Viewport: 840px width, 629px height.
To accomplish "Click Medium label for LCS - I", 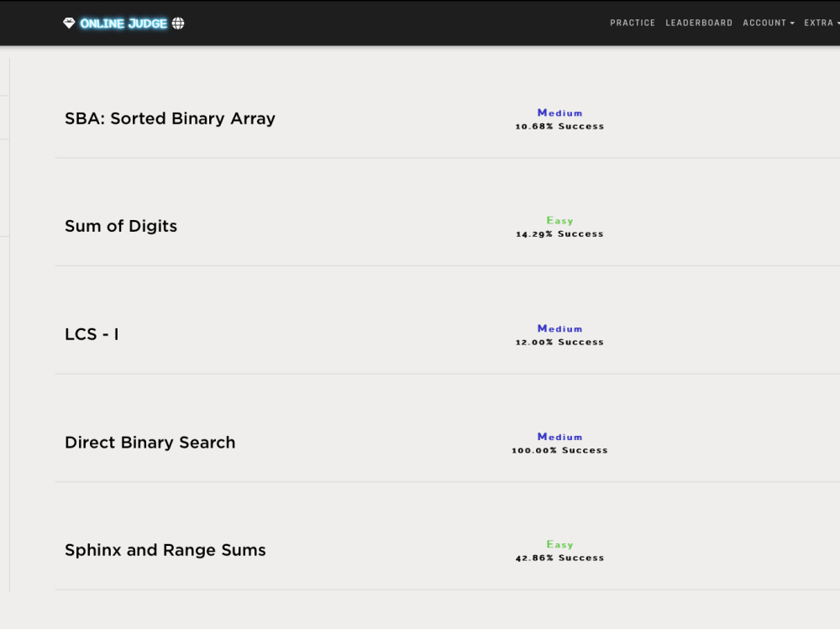I will click(559, 329).
